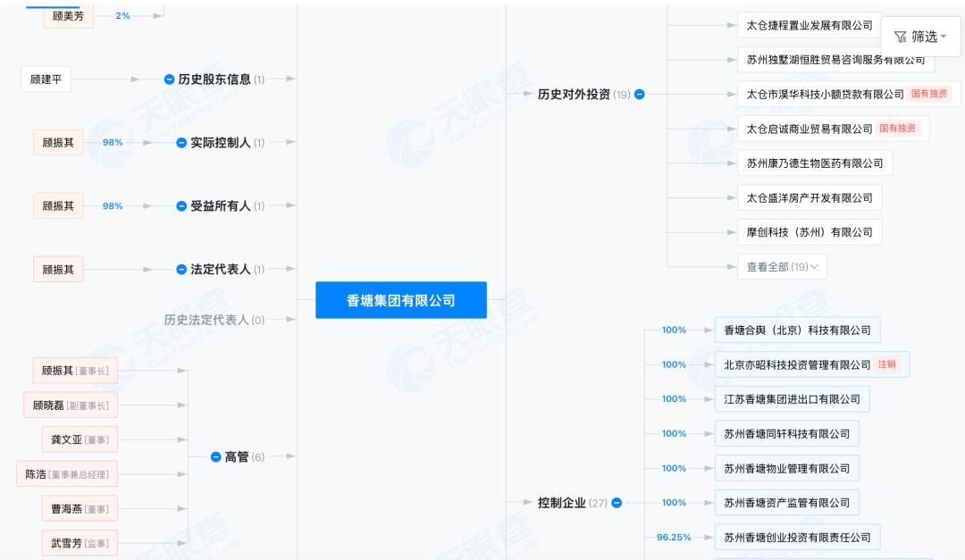965x560 pixels.
Task: Open 顾晓磊 副董事长 card
Action: (71, 405)
